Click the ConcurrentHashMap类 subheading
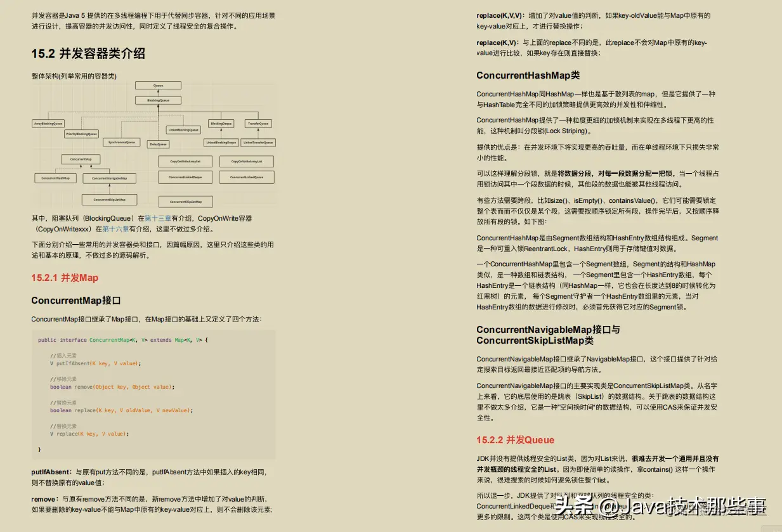Viewport: 782px width, 532px height. 528,75
